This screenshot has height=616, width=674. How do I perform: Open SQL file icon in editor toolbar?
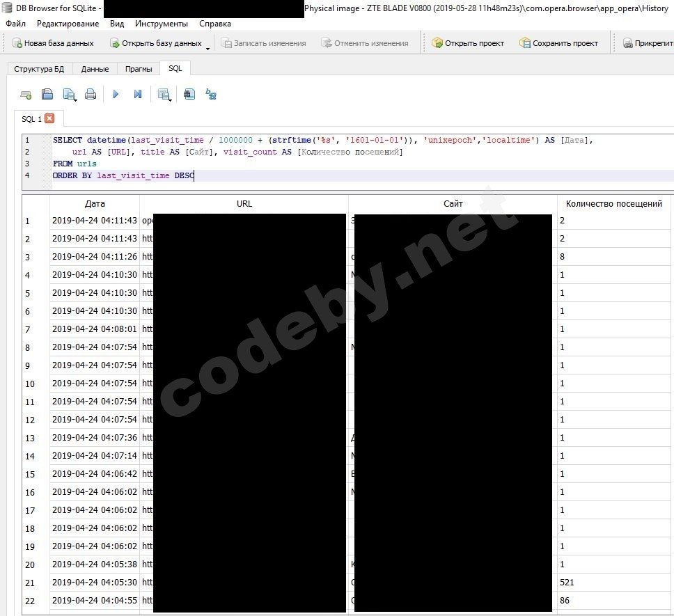click(47, 95)
